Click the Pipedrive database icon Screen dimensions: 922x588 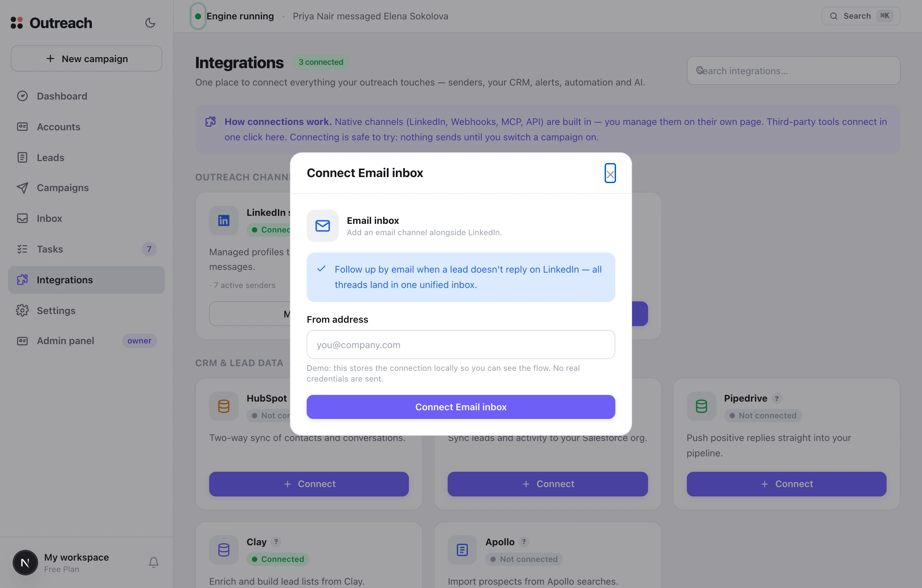point(701,406)
